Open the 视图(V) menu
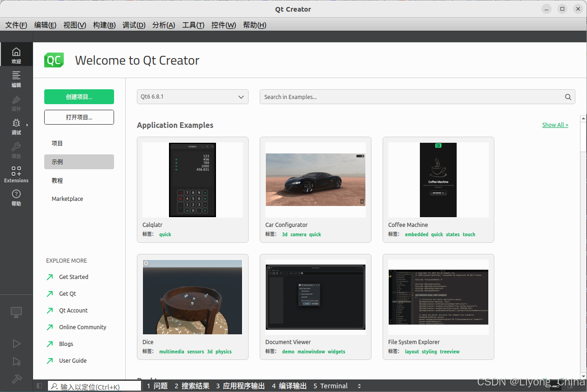The height and width of the screenshot is (392, 587). click(x=74, y=25)
